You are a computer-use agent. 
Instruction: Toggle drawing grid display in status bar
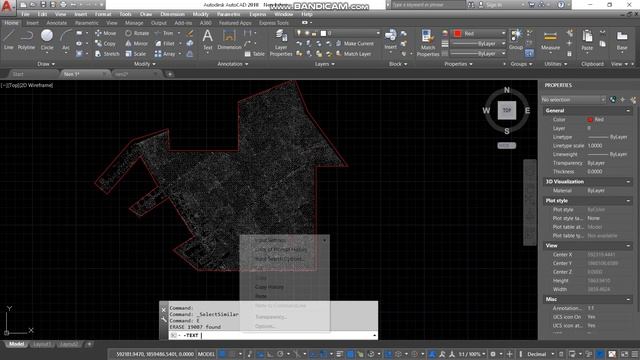222,354
